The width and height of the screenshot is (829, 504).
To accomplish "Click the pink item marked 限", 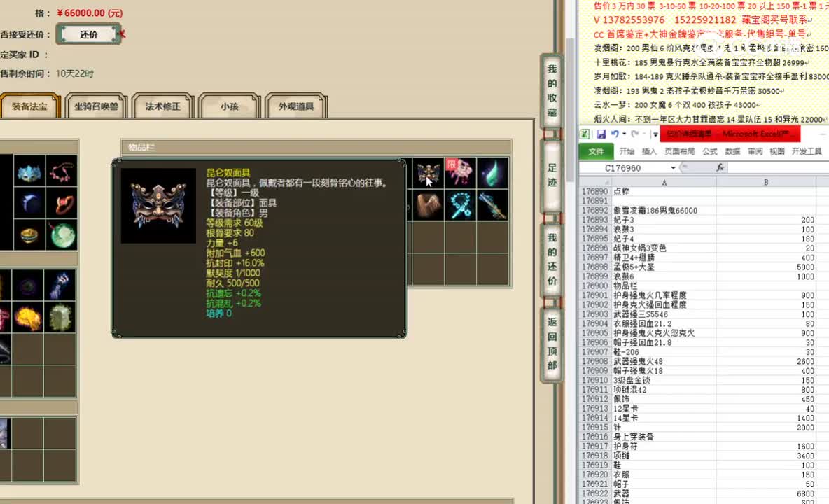I will (460, 174).
